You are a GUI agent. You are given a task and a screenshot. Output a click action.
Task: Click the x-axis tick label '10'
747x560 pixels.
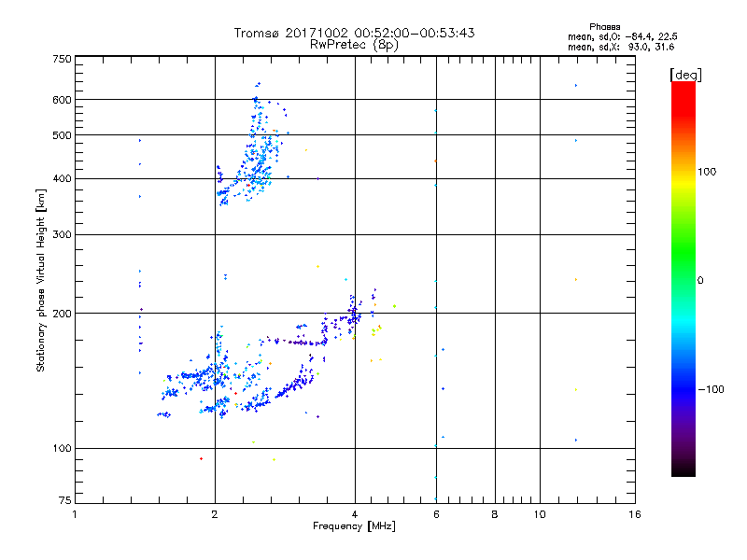pos(540,514)
